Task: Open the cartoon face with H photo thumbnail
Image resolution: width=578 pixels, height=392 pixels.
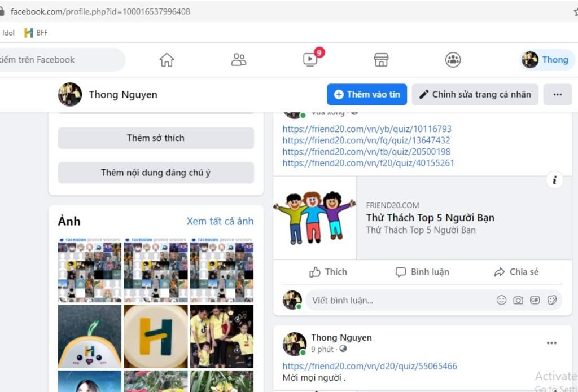Action: click(90, 336)
